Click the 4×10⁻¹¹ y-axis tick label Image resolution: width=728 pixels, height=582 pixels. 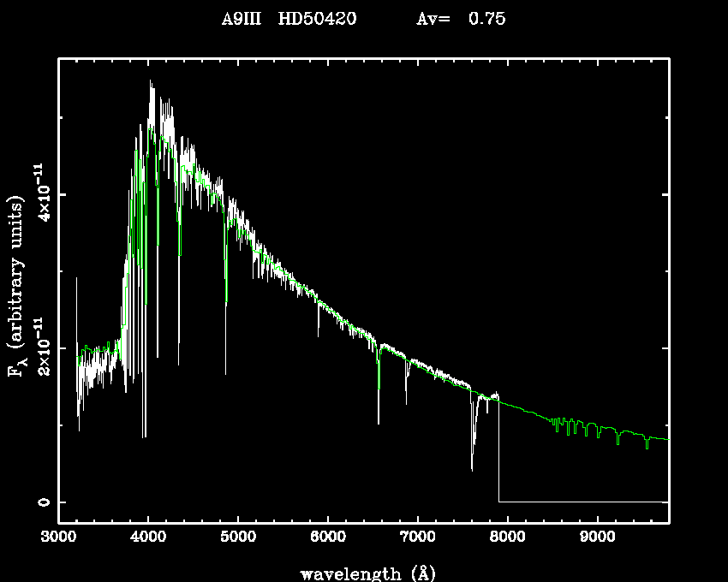click(x=40, y=195)
